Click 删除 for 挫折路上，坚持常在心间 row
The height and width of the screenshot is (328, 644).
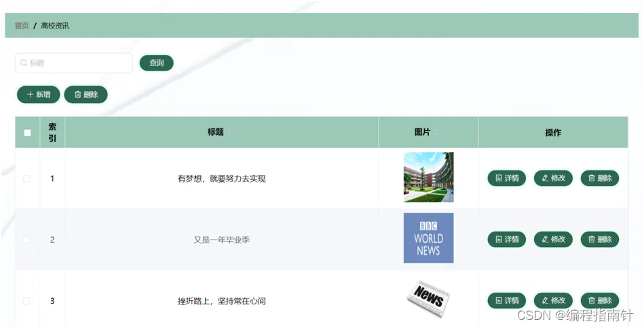[x=600, y=300]
